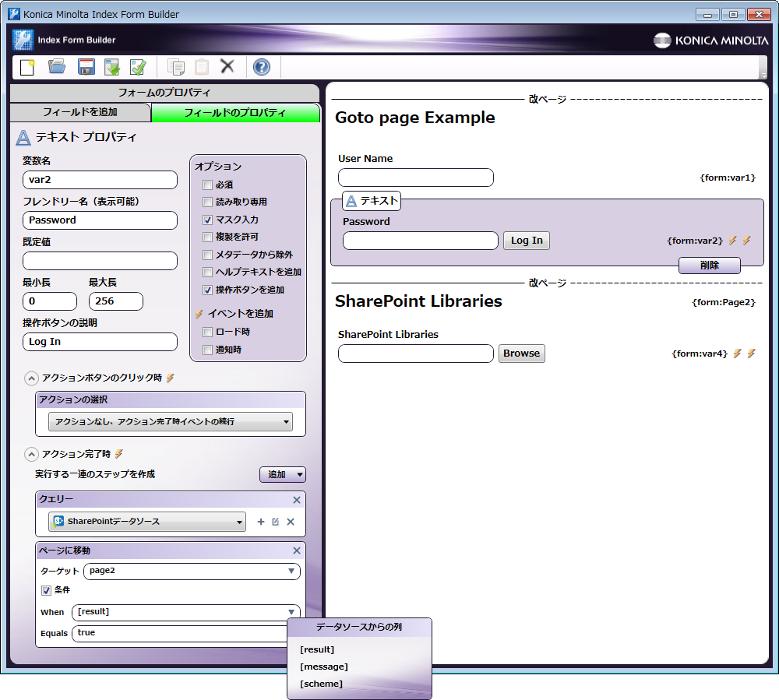
Task: Click the rightmost lightning icon in the Browse row
Action: tap(751, 354)
